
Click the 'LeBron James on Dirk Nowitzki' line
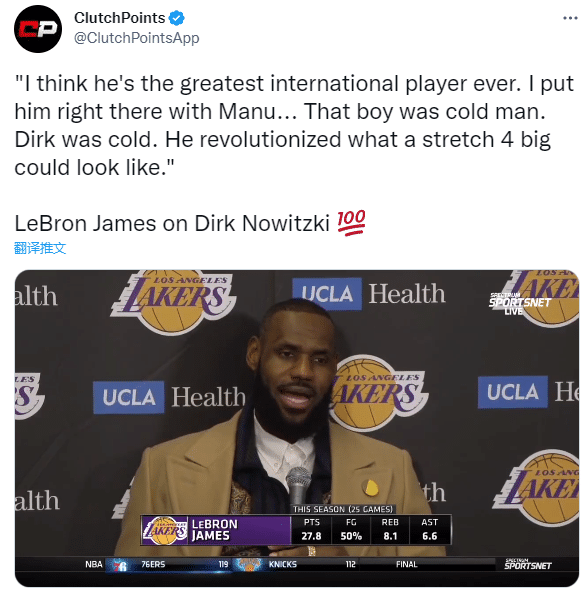click(x=172, y=224)
